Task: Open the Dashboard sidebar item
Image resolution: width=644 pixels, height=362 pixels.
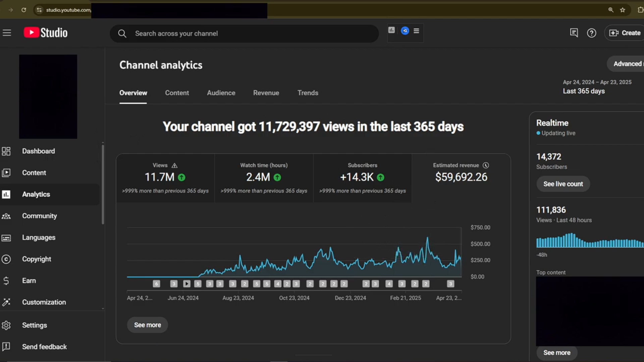Action: coord(38,151)
